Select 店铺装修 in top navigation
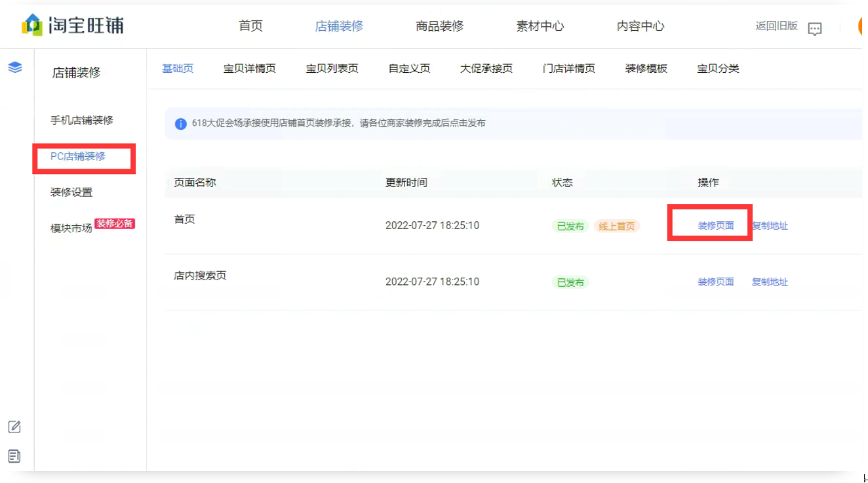The image size is (868, 483). [x=339, y=26]
